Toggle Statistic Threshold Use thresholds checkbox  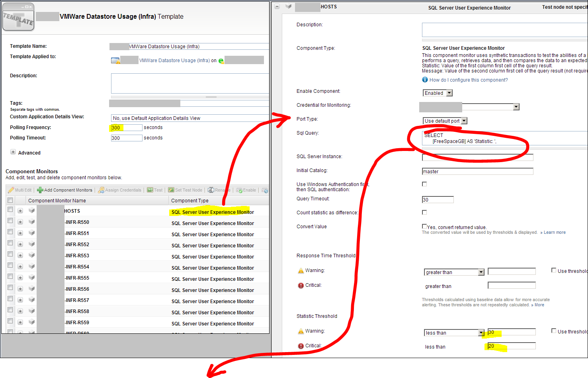(554, 331)
